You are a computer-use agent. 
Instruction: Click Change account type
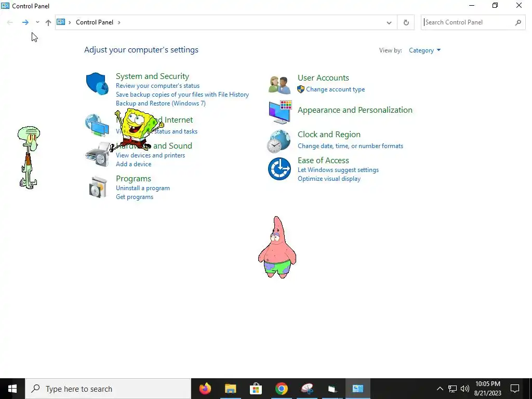coord(335,89)
